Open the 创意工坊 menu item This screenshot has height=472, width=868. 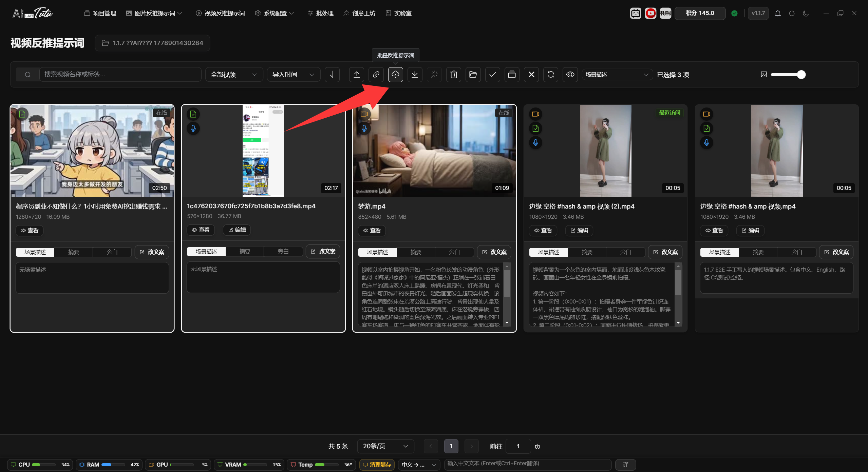360,13
